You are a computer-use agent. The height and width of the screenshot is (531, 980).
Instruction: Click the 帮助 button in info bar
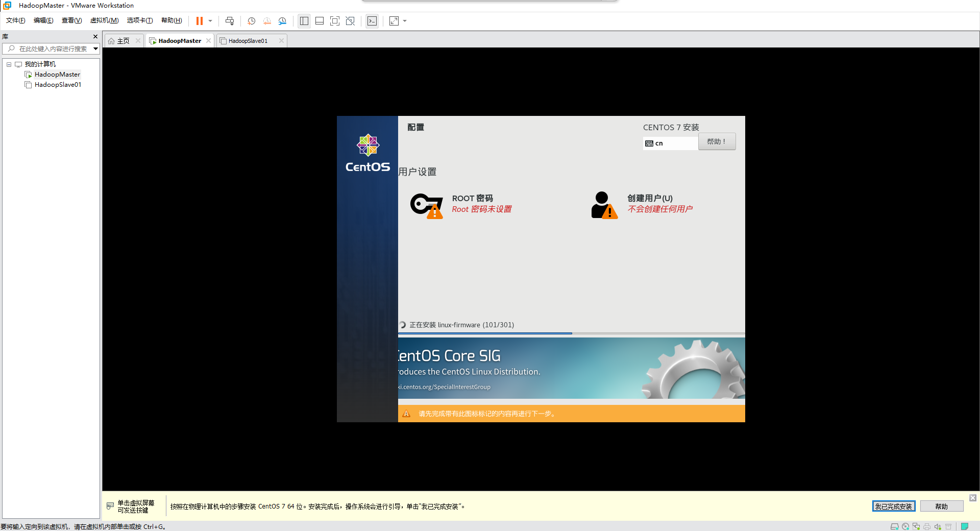(x=941, y=506)
